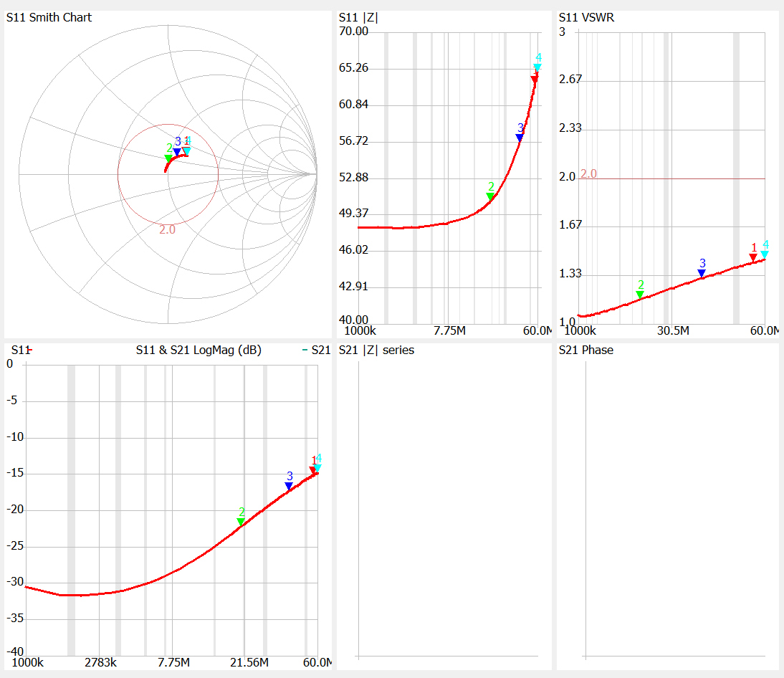Select blue marker 3 on the VSWR plot
The width and height of the screenshot is (784, 678).
702,273
